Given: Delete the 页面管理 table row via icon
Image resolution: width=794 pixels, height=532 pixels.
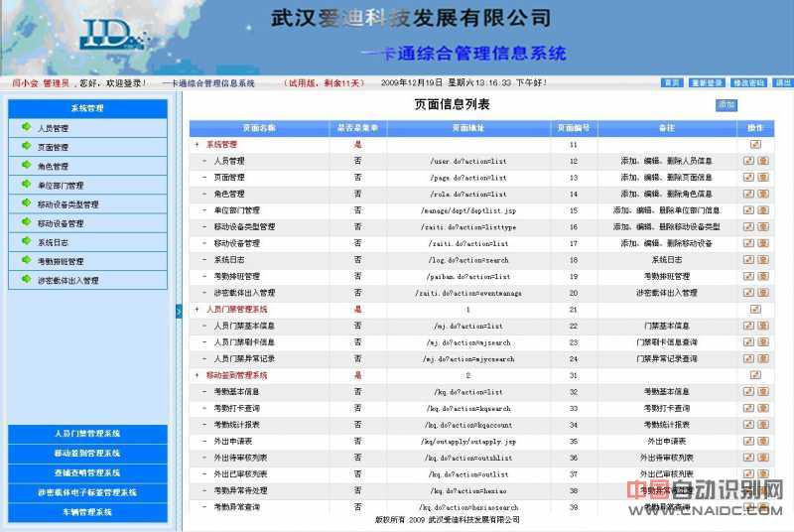Looking at the screenshot, I should [x=763, y=177].
